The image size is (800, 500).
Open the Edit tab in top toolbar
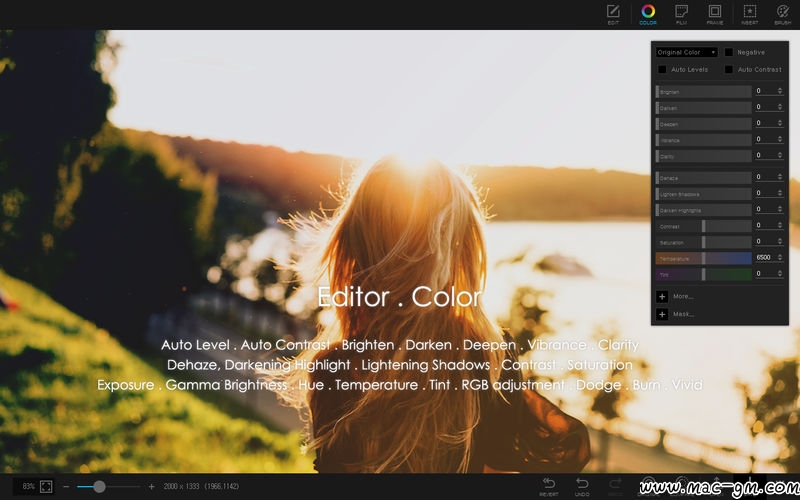point(613,14)
